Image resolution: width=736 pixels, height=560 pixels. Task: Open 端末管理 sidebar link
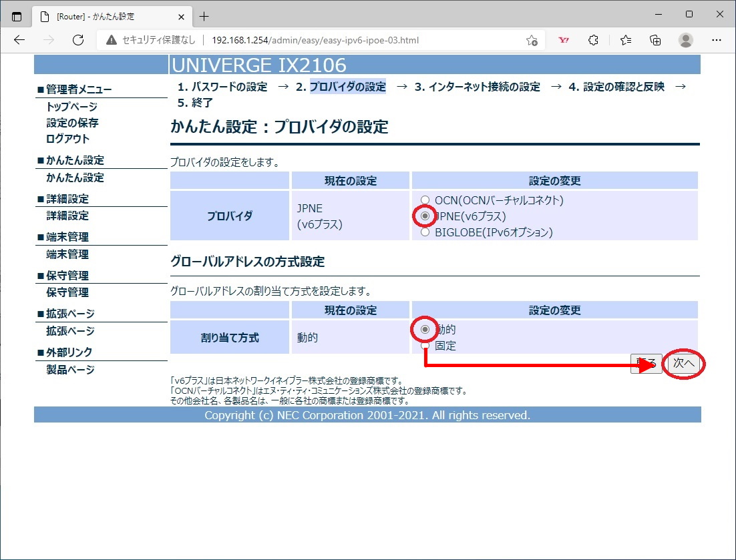pyautogui.click(x=67, y=254)
